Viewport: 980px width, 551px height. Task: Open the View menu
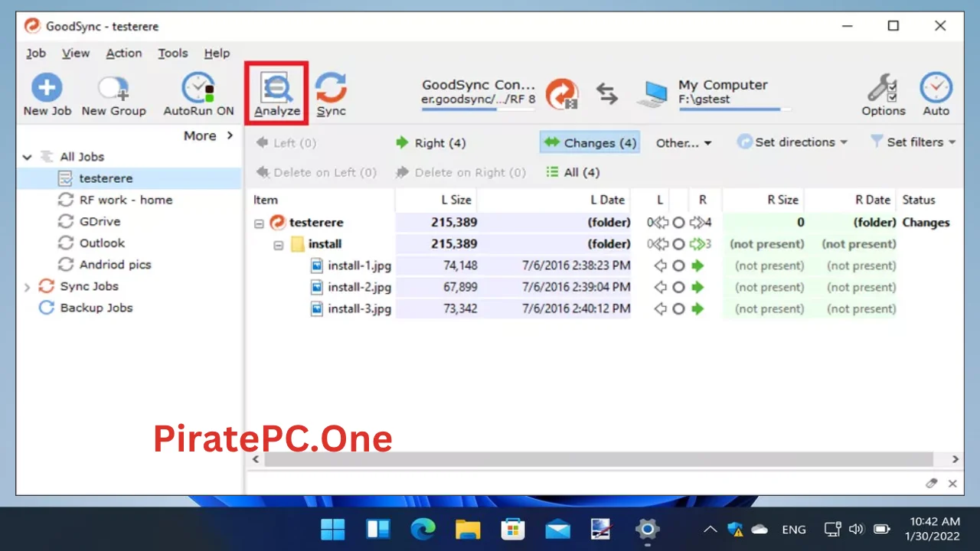(76, 53)
